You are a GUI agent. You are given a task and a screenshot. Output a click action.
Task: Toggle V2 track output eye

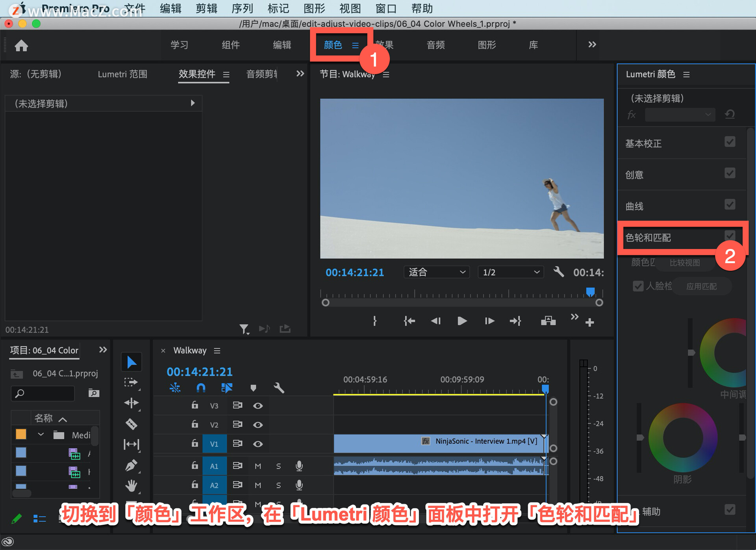point(258,425)
